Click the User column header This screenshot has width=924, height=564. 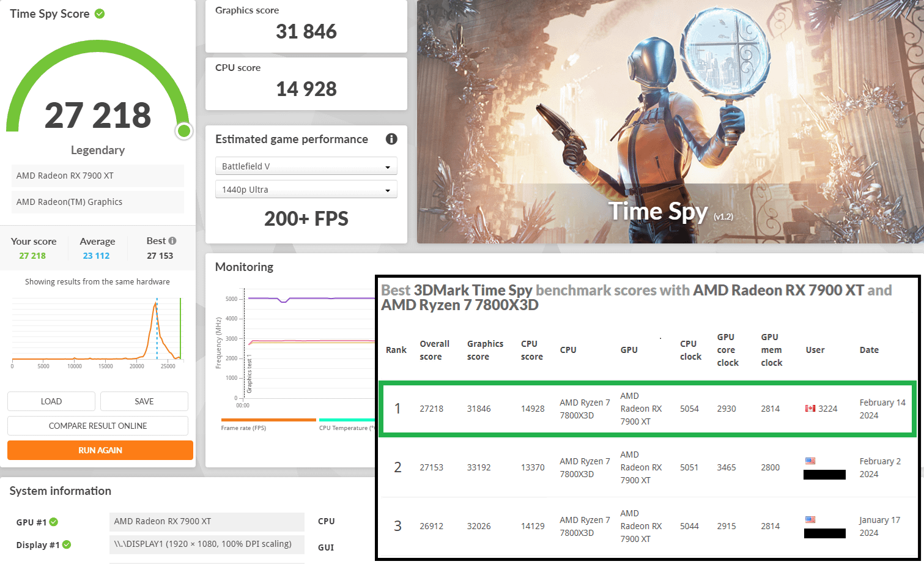pos(815,350)
